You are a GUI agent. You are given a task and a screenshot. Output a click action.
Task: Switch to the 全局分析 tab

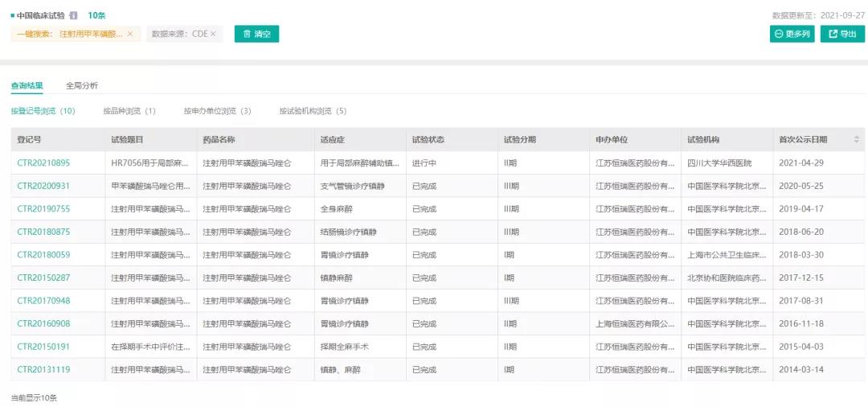tap(82, 85)
